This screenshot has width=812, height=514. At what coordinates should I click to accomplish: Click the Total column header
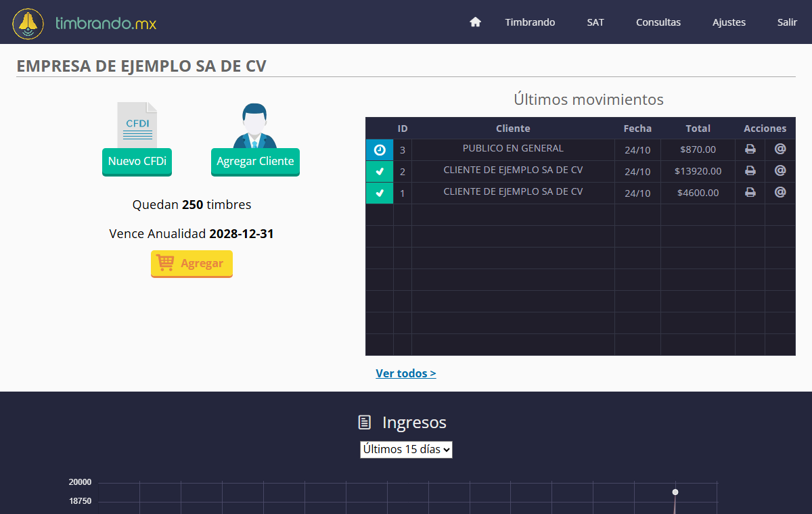698,128
